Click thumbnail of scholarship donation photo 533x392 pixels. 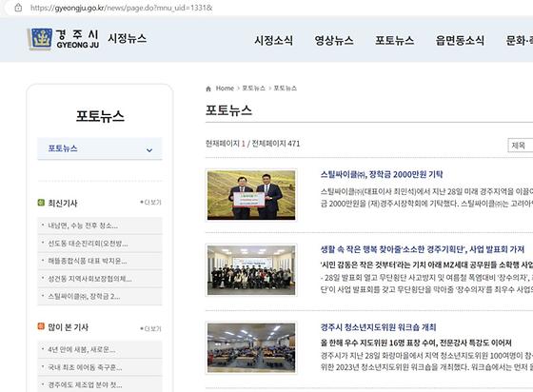(251, 195)
